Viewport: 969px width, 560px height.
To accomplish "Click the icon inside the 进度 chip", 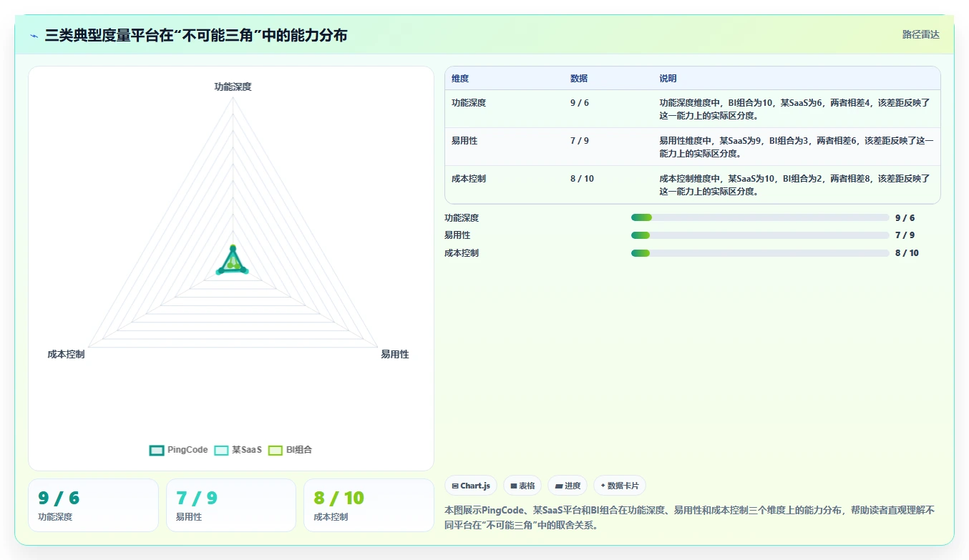I will 558,486.
